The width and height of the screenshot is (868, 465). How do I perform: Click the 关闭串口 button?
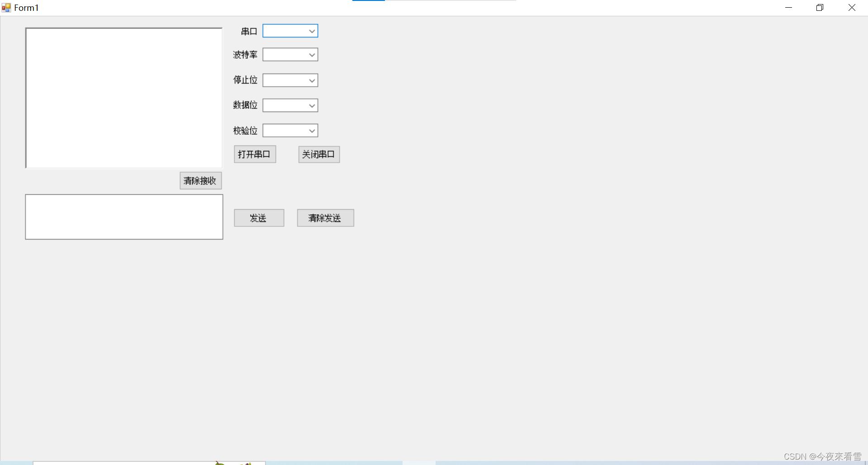(319, 154)
